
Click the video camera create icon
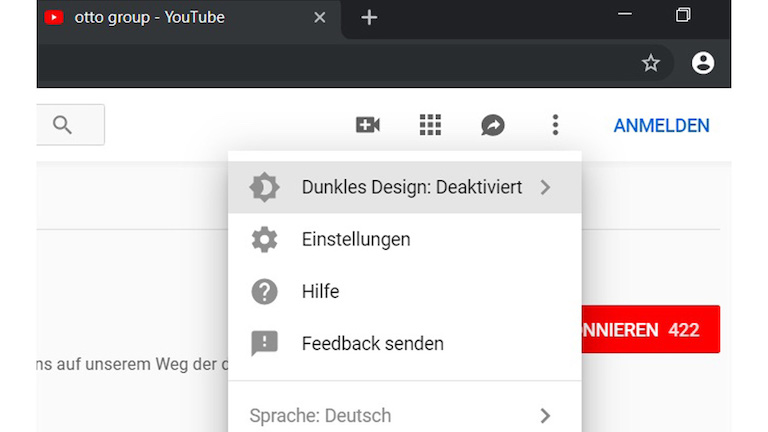tap(367, 125)
